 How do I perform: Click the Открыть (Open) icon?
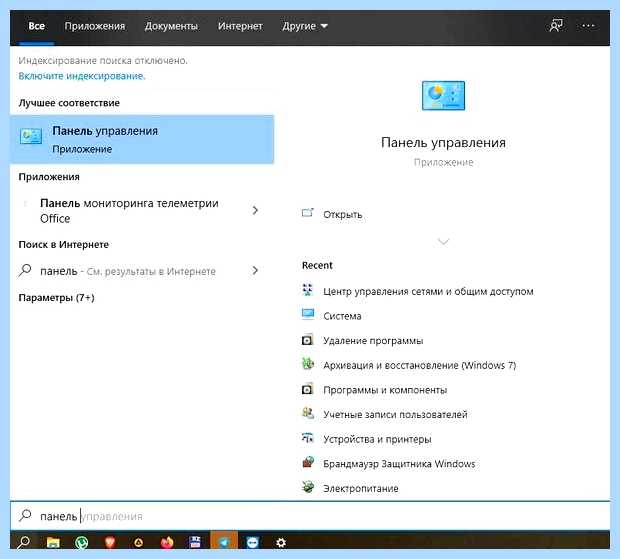308,213
